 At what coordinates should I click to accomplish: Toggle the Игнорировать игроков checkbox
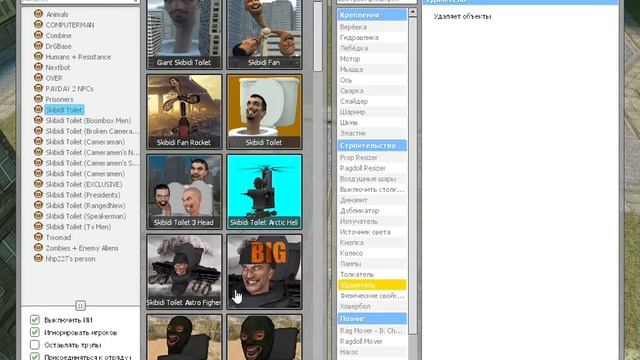[x=35, y=332]
